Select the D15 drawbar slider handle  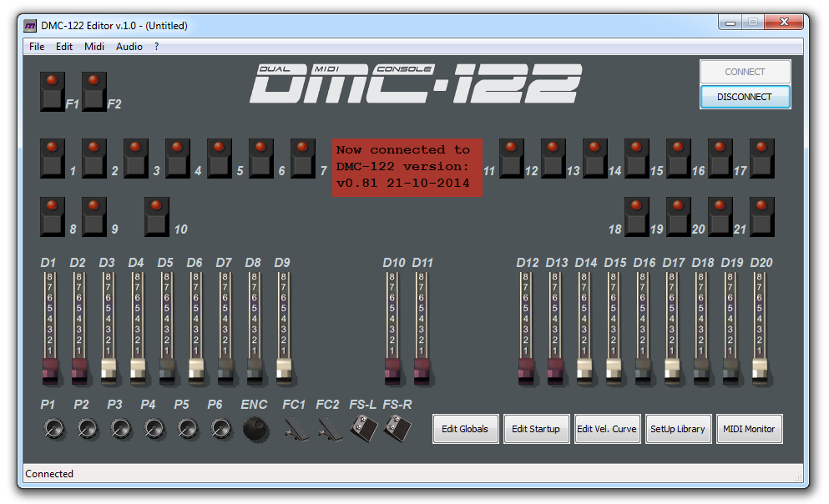coord(614,370)
